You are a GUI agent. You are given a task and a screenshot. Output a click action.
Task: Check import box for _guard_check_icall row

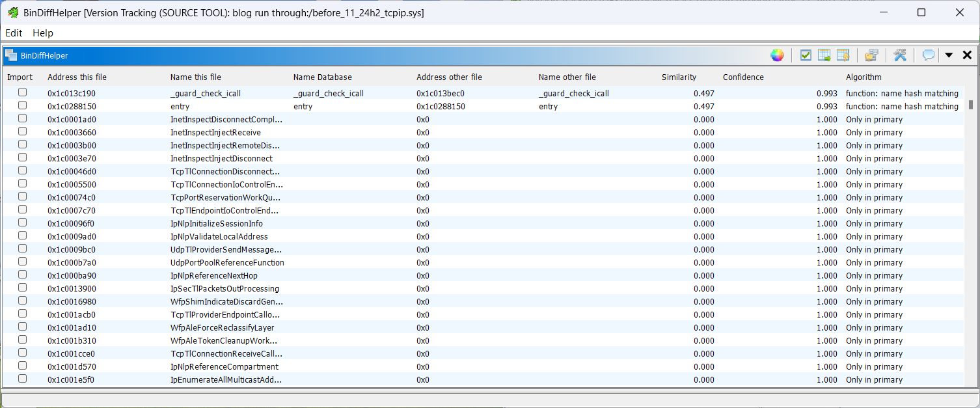click(22, 92)
